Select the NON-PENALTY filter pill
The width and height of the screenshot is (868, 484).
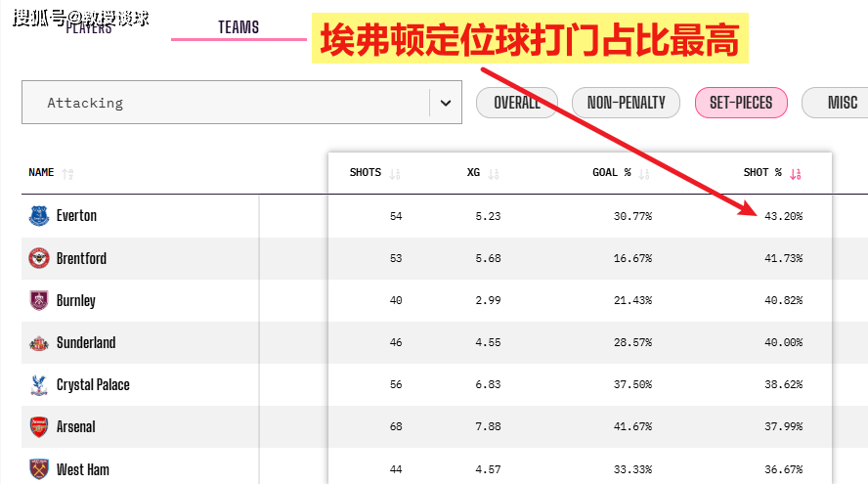pos(626,103)
